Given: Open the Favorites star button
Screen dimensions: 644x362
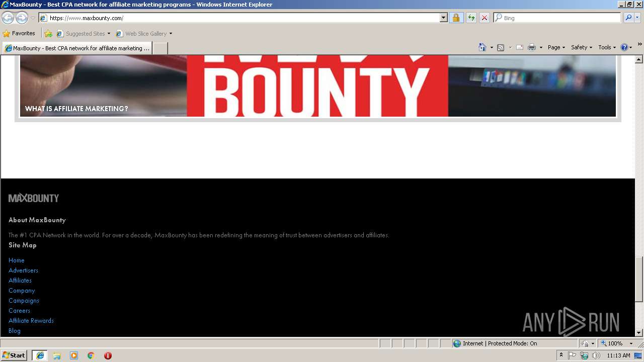Looking at the screenshot, I should [19, 34].
